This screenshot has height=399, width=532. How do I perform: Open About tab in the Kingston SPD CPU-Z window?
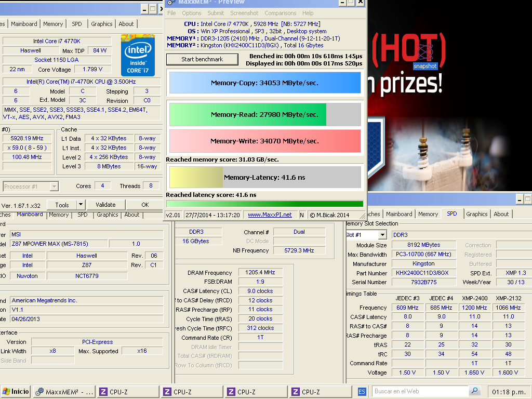501,214
